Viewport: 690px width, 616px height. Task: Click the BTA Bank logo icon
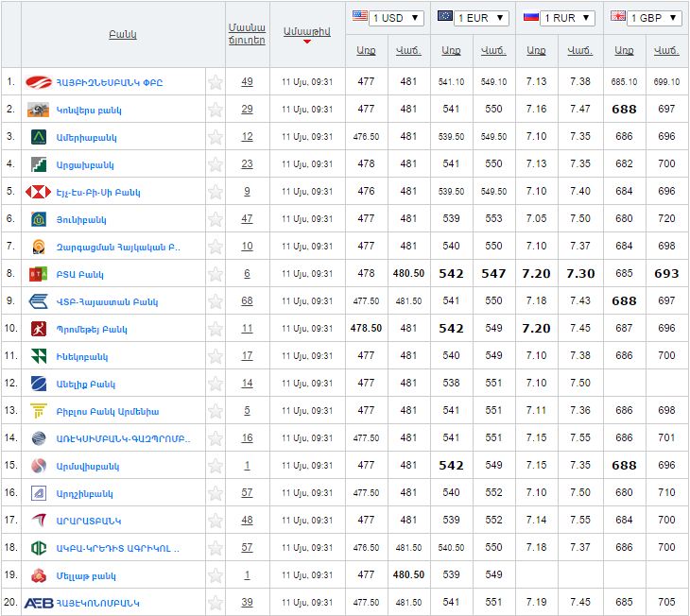39,274
